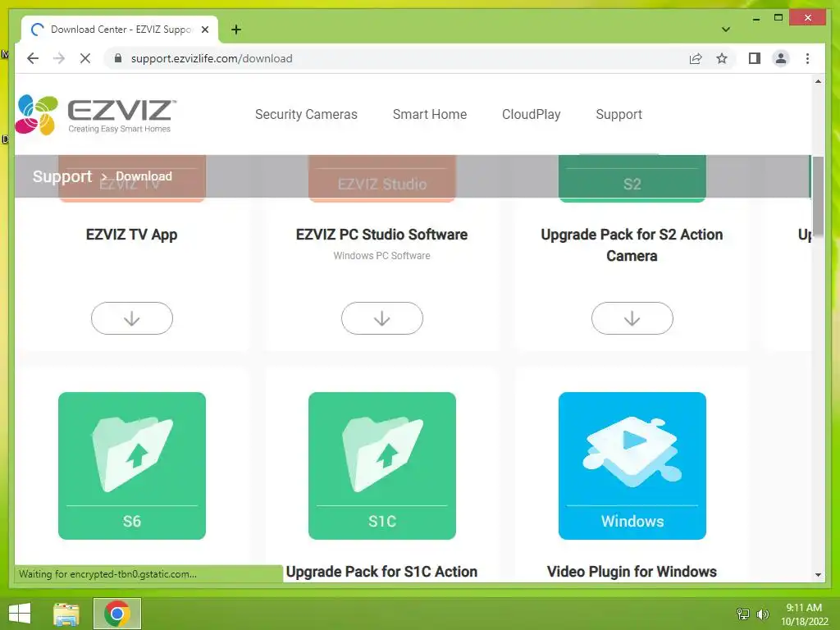The width and height of the screenshot is (840, 630).
Task: Download EZVIZ PC Studio Software
Action: tap(382, 318)
